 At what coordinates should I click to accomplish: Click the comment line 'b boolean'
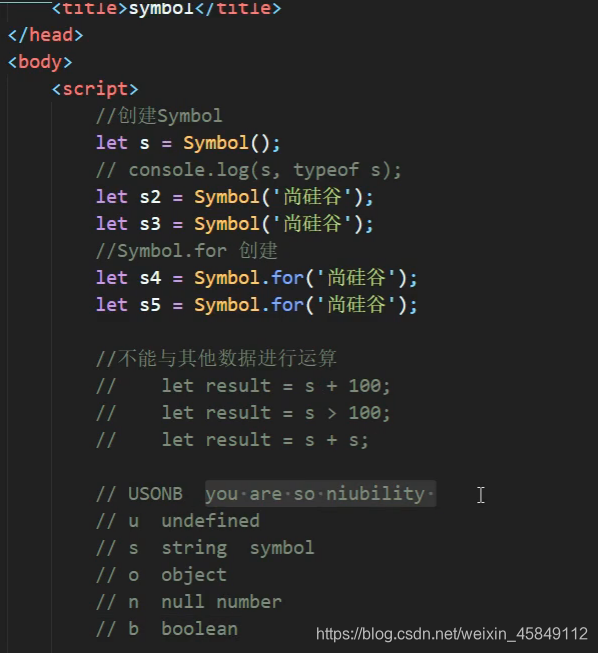point(167,629)
